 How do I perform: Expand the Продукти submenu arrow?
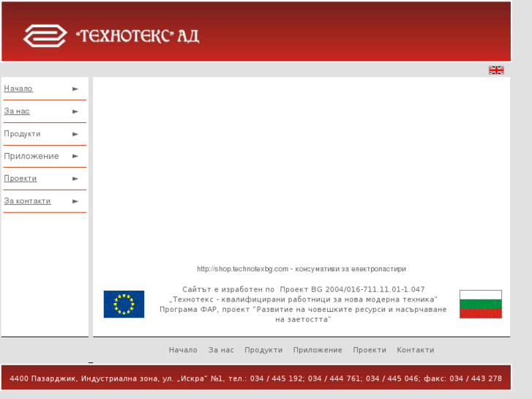75,134
